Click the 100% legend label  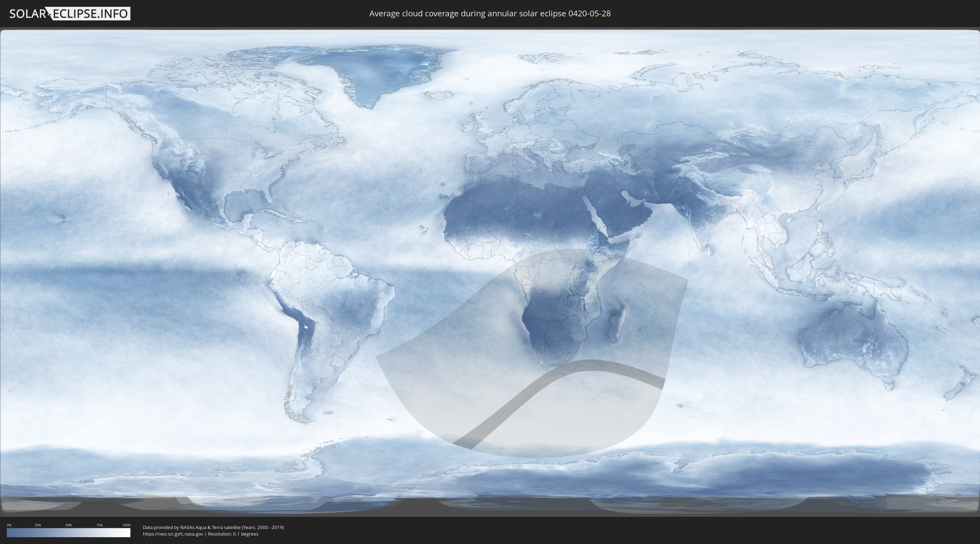tap(126, 525)
